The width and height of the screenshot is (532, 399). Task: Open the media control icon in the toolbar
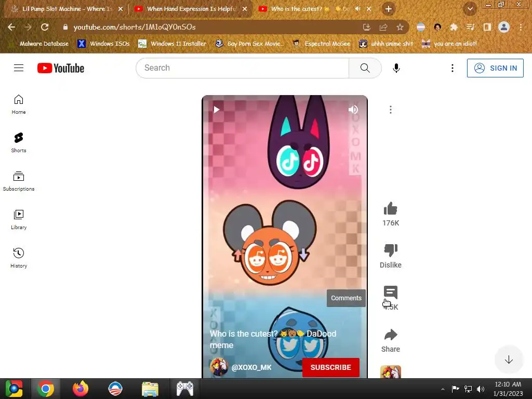[x=470, y=27]
